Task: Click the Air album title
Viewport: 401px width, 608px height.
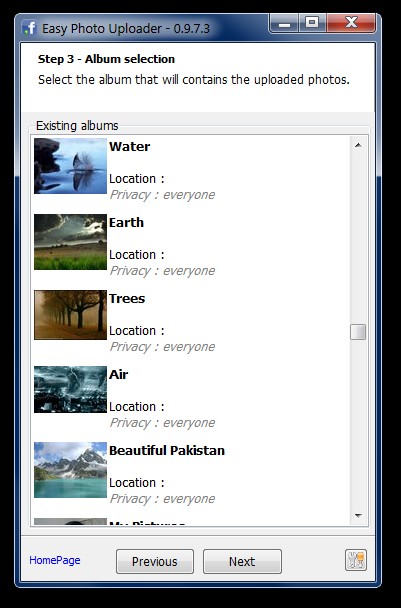Action: pyautogui.click(x=119, y=375)
